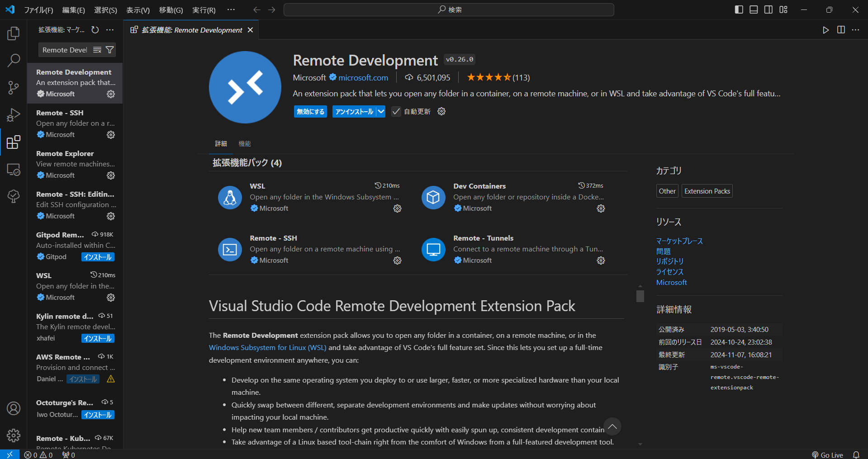Open the Accounts icon in activity bar
This screenshot has width=868, height=459.
point(14,408)
